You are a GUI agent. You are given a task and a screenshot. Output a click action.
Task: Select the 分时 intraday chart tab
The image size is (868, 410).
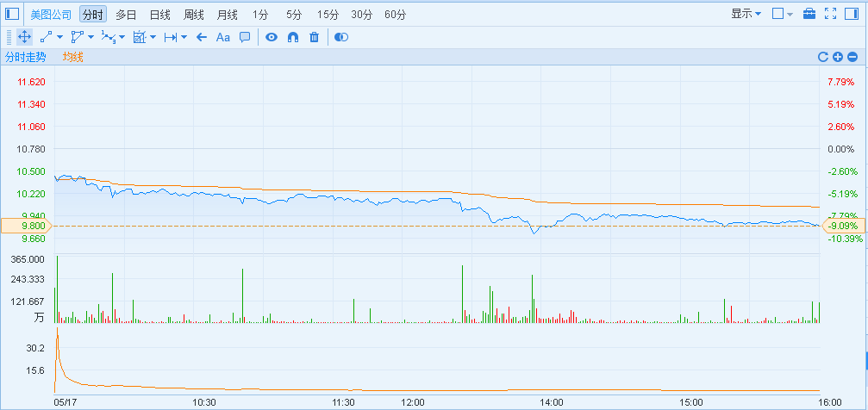(x=93, y=15)
